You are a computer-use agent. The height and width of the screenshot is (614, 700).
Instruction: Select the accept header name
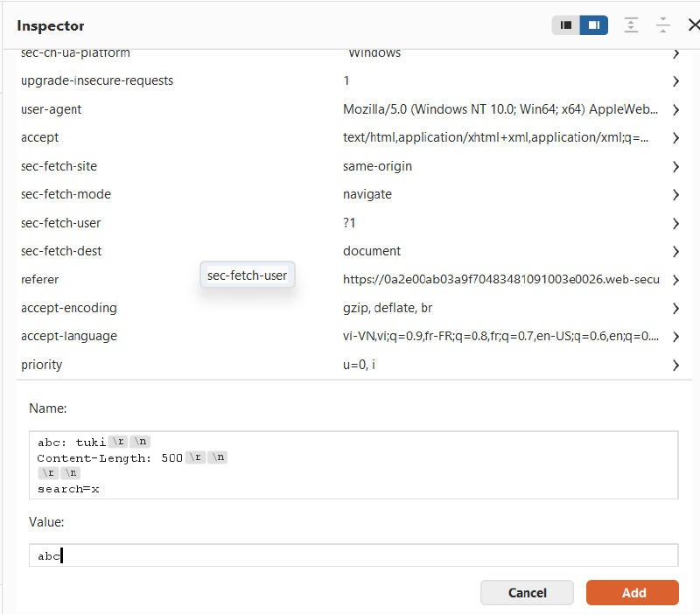point(39,137)
